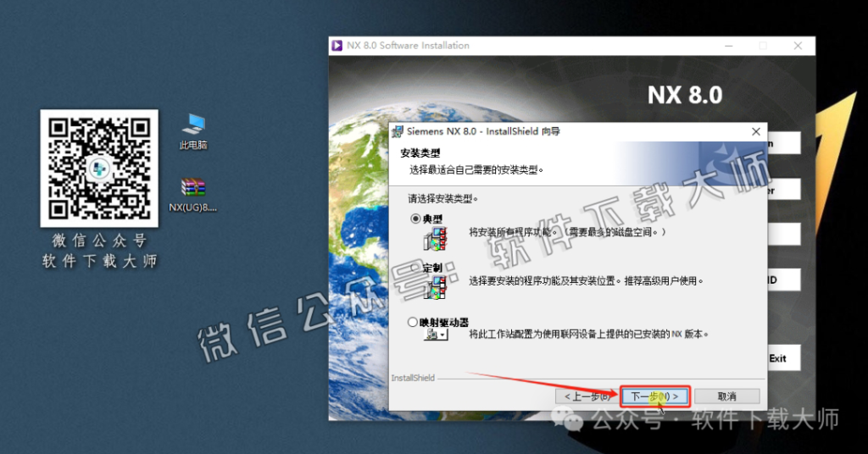Click the 将此工作站配置 mapped drive description
Viewport: 868px width, 454px height.
click(x=589, y=334)
